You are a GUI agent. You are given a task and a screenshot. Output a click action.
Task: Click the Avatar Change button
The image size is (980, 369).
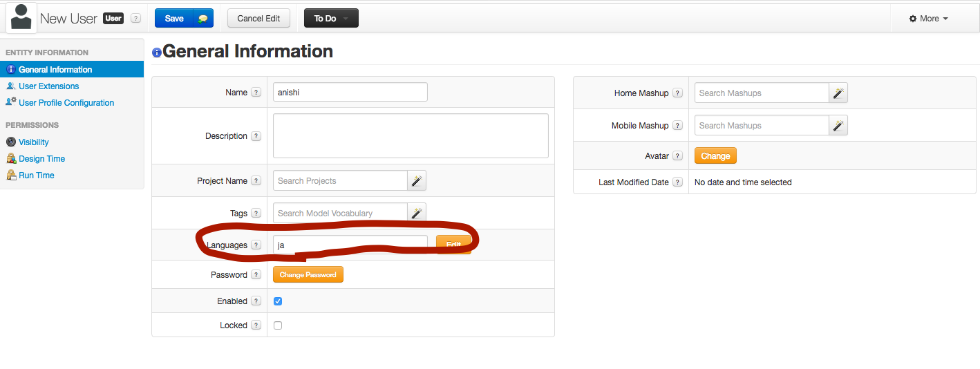tap(715, 156)
